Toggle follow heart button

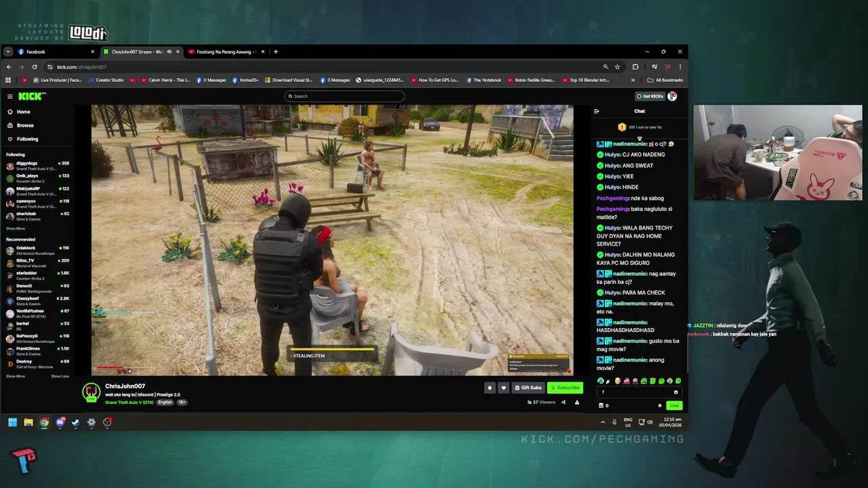tap(503, 388)
